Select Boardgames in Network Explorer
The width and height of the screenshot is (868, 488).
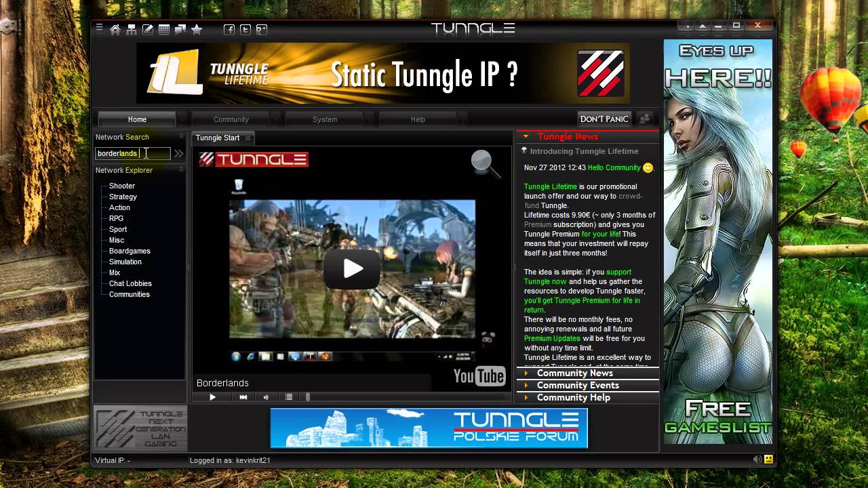point(130,251)
